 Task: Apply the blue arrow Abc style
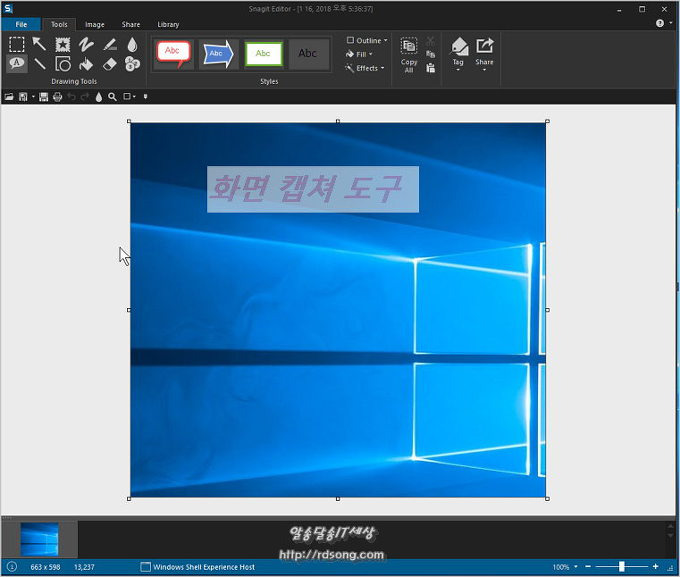(x=219, y=54)
